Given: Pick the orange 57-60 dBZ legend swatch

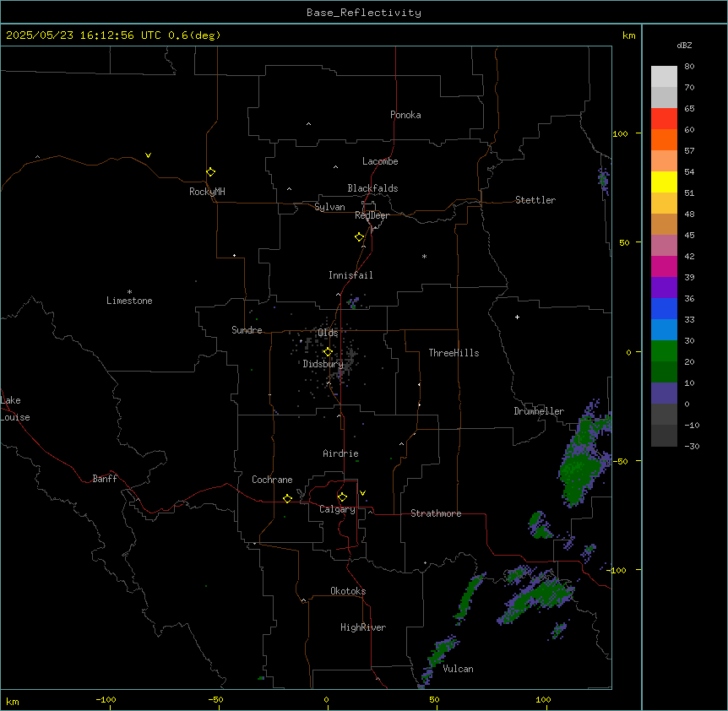Looking at the screenshot, I should (664, 139).
